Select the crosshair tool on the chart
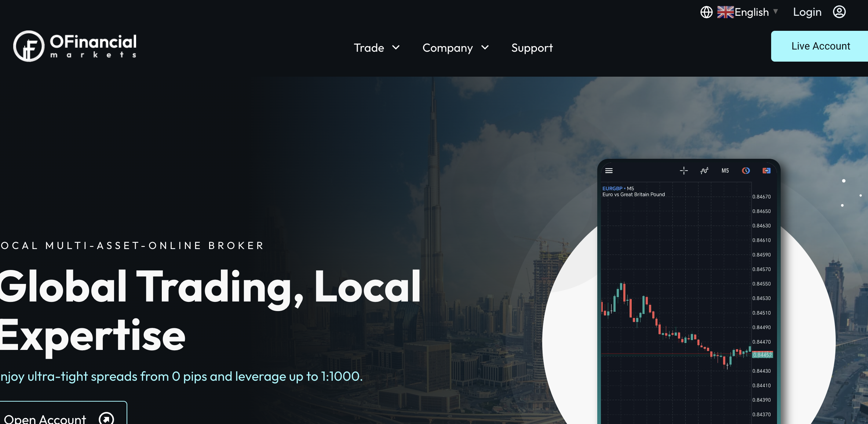 684,171
